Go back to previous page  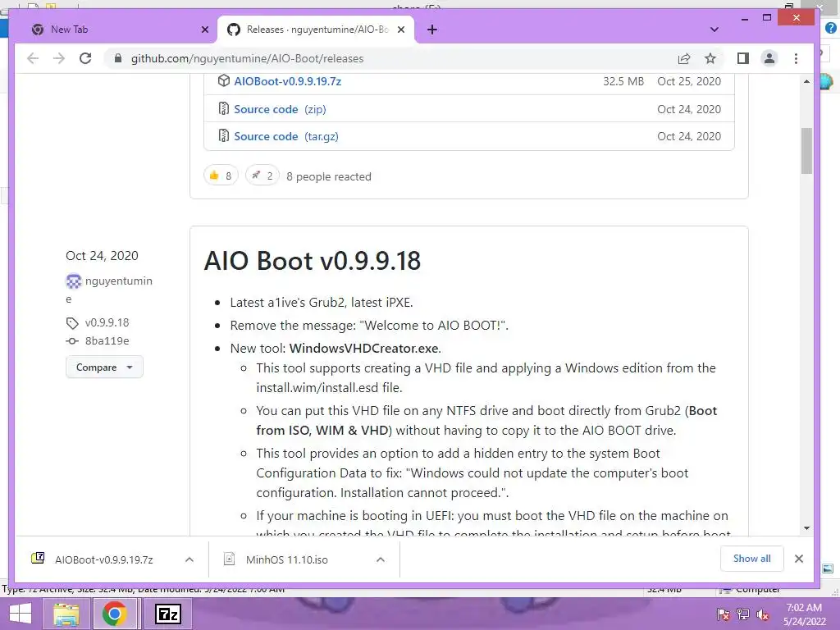33,58
